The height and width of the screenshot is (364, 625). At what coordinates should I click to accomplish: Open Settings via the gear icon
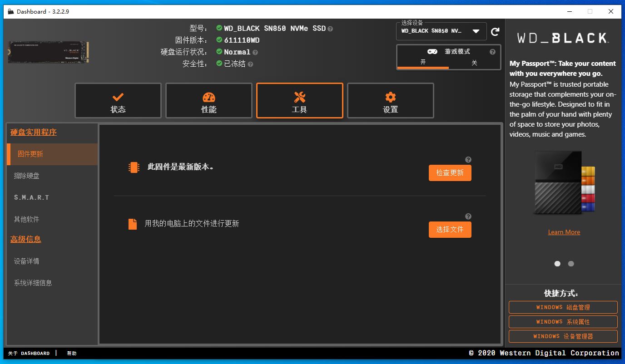pos(390,100)
